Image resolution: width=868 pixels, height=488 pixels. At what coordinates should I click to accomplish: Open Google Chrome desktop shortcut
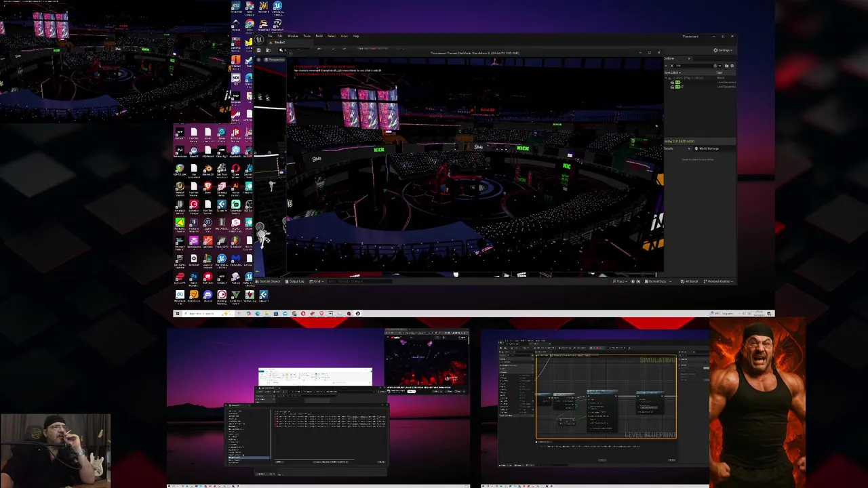click(x=250, y=26)
